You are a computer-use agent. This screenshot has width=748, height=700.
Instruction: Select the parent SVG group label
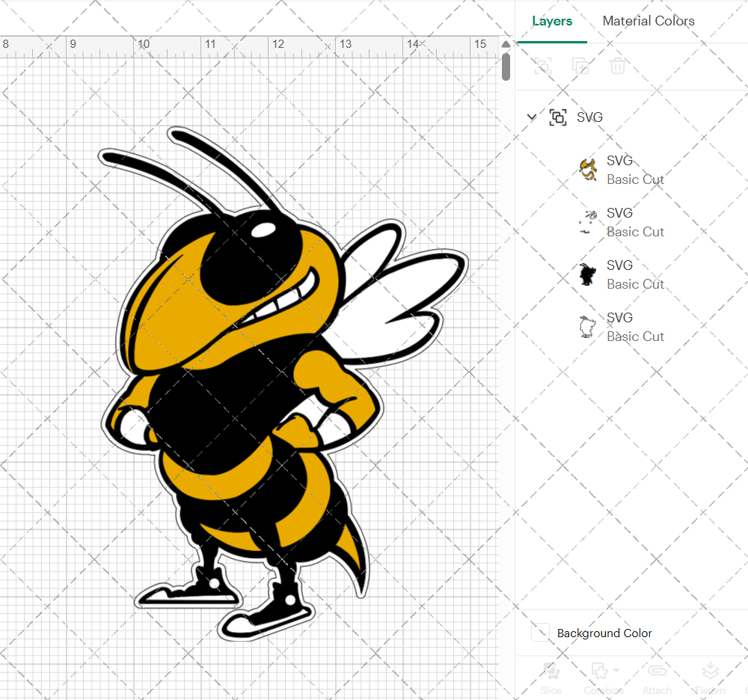589,117
